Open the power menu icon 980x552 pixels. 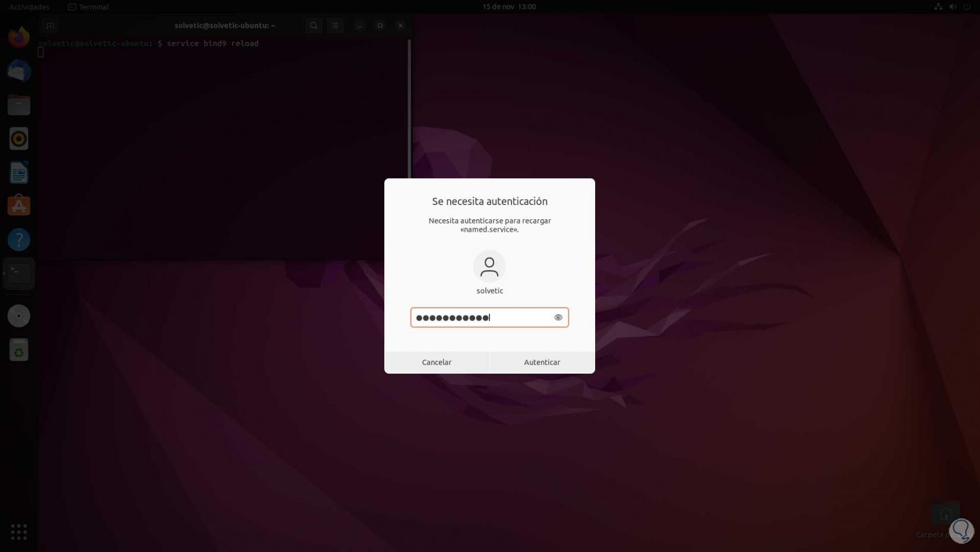tap(967, 7)
